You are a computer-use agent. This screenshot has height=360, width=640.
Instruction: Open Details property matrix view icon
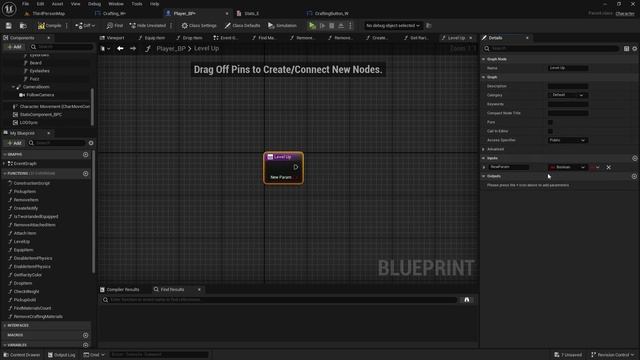[627, 49]
